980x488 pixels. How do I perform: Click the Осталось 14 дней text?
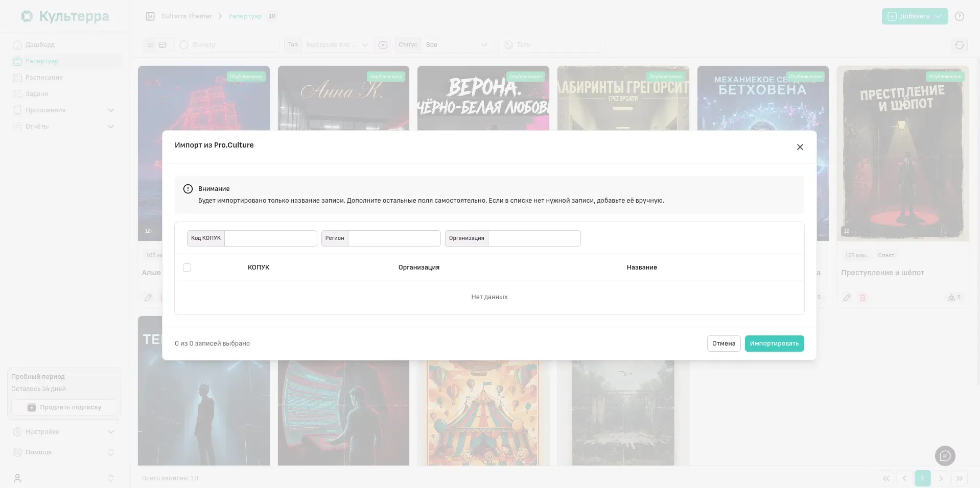pyautogui.click(x=38, y=389)
